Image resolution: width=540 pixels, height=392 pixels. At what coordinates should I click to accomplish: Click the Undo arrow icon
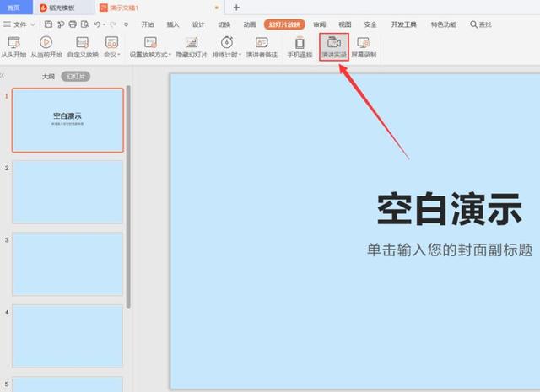[x=97, y=24]
